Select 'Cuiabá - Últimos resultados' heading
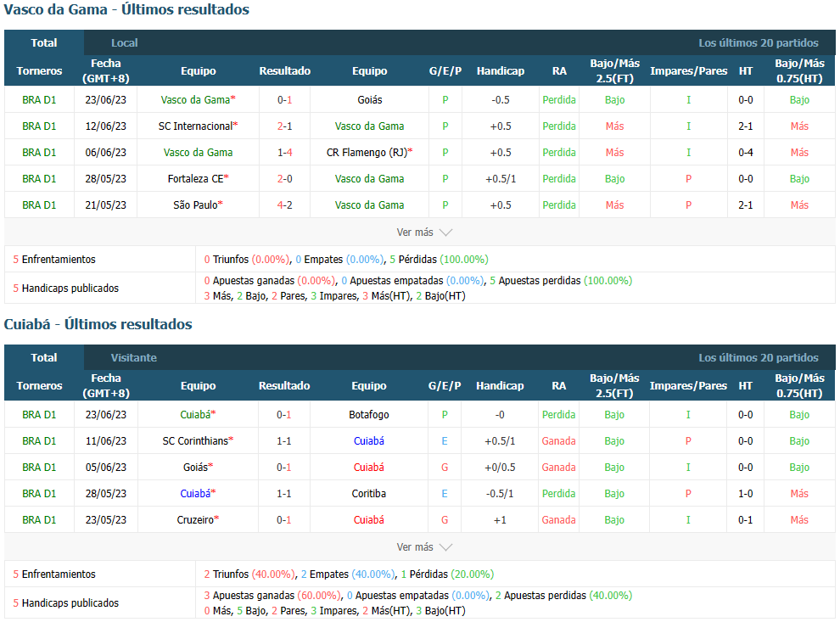Viewport: 840px width, 622px height. pos(98,324)
